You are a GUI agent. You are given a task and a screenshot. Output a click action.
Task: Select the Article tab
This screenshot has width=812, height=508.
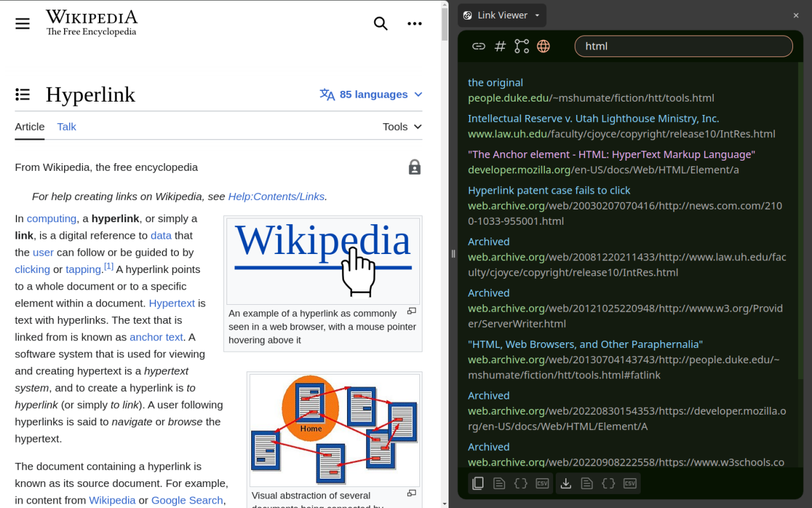tap(29, 127)
